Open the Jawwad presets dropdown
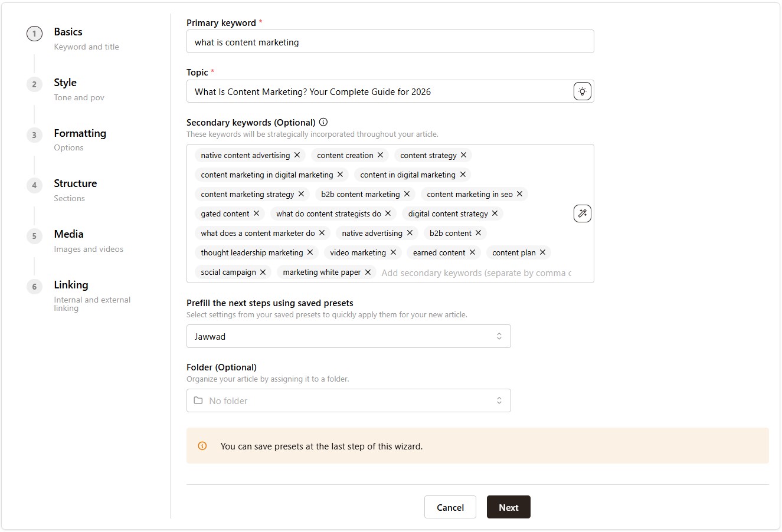This screenshot has width=782, height=532. pos(349,336)
